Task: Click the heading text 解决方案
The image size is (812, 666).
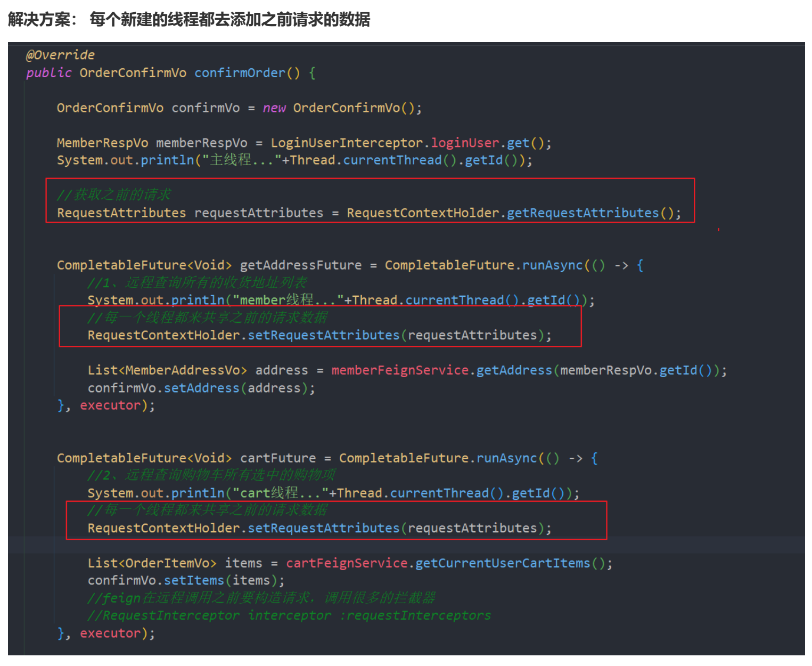Action: click(39, 20)
